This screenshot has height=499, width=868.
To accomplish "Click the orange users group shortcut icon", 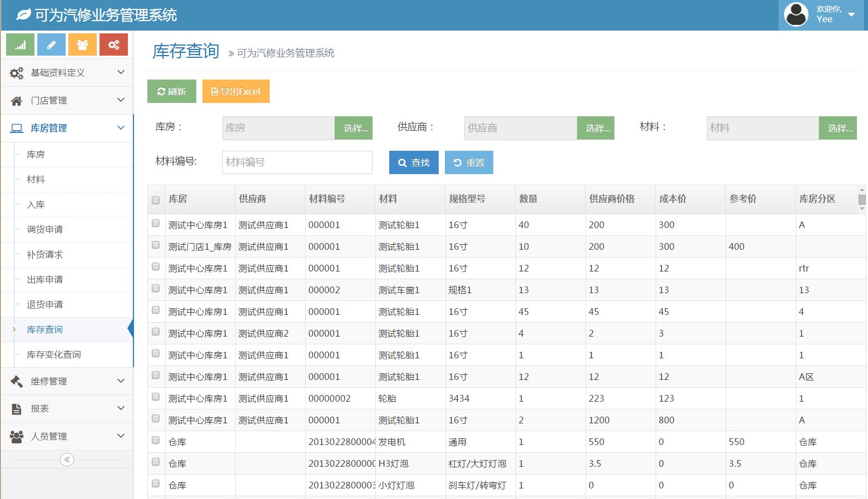I will pyautogui.click(x=82, y=45).
